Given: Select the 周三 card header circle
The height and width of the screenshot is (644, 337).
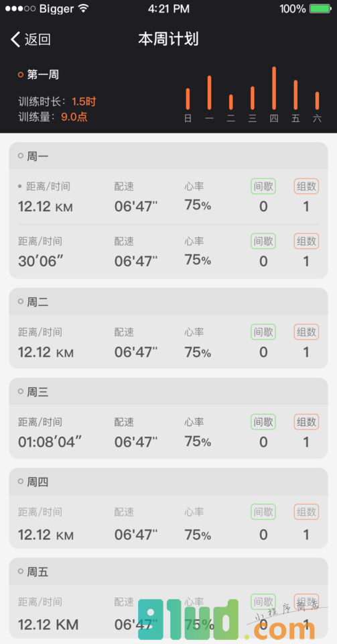Looking at the screenshot, I should 21,391.
